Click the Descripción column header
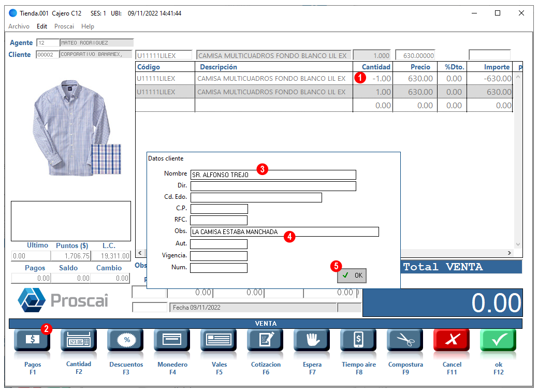 pos(274,67)
